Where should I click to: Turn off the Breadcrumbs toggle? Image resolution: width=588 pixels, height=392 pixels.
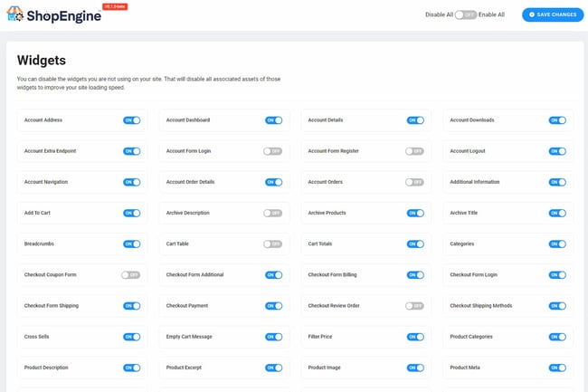pyautogui.click(x=131, y=244)
